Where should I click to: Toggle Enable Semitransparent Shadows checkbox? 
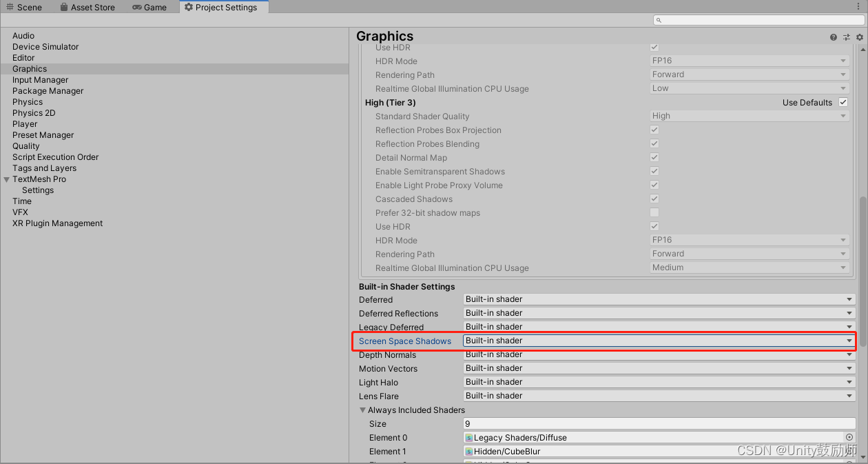pos(654,171)
